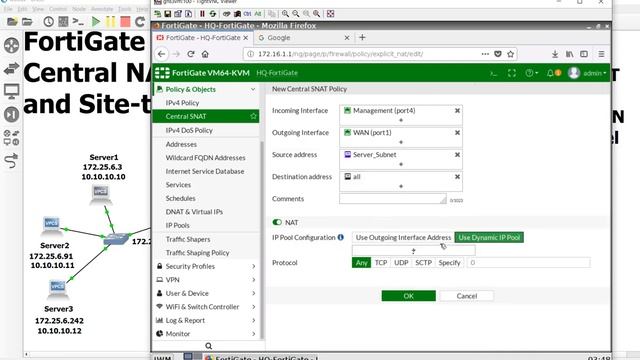Open the Firefox Library icon
640x360 pixels.
pos(569,54)
